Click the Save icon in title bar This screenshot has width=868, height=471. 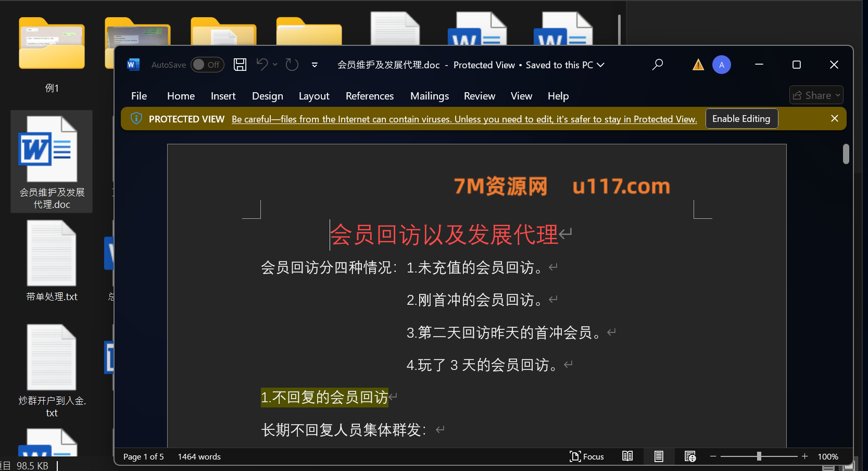[240, 65]
